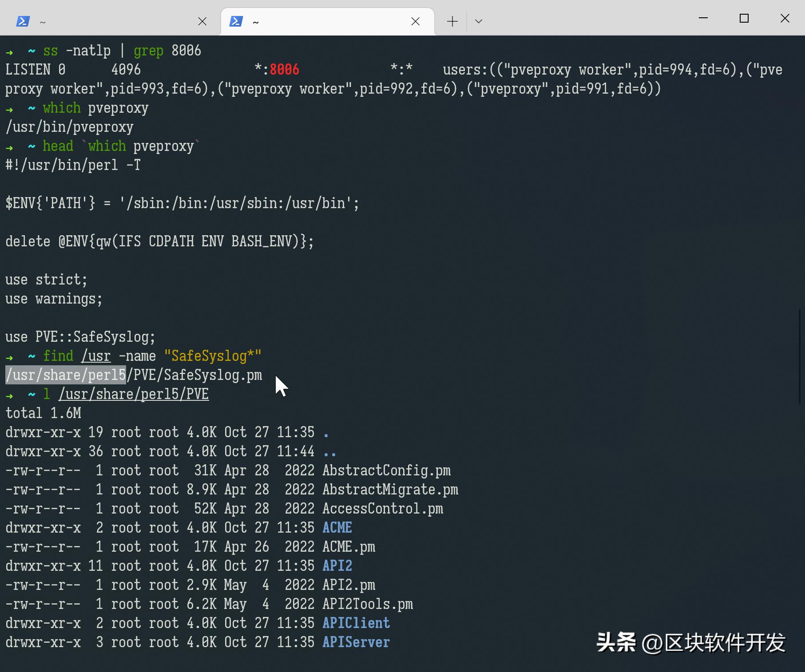
Task: Click the highlighted /usr/share/perl5 selection
Action: tap(65, 375)
